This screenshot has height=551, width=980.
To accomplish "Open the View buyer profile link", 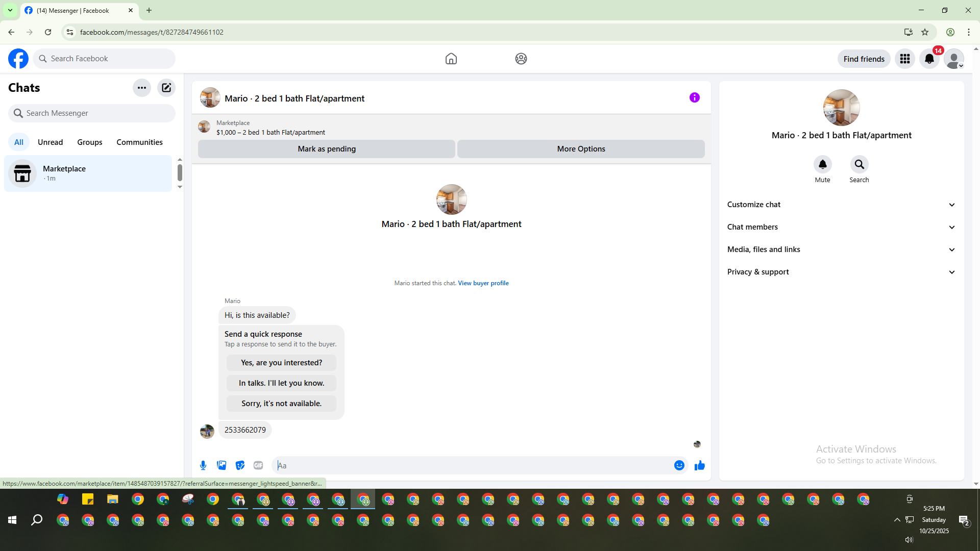I will [x=483, y=283].
